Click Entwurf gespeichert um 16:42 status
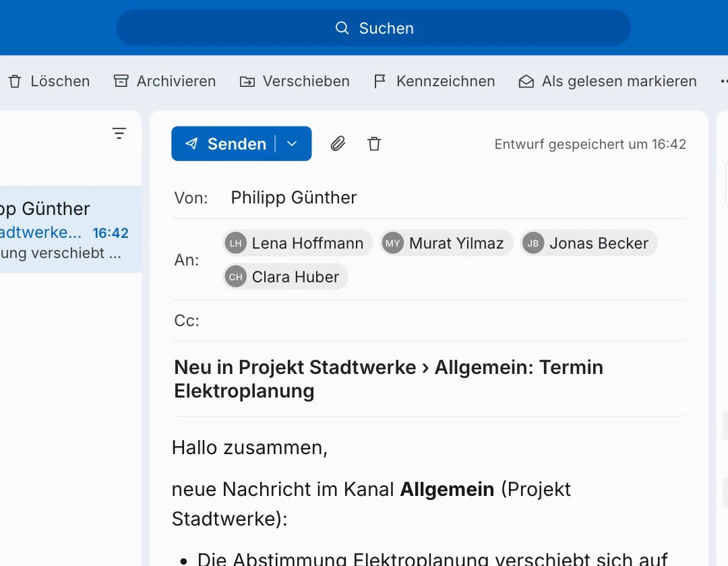This screenshot has height=566, width=728. [590, 144]
